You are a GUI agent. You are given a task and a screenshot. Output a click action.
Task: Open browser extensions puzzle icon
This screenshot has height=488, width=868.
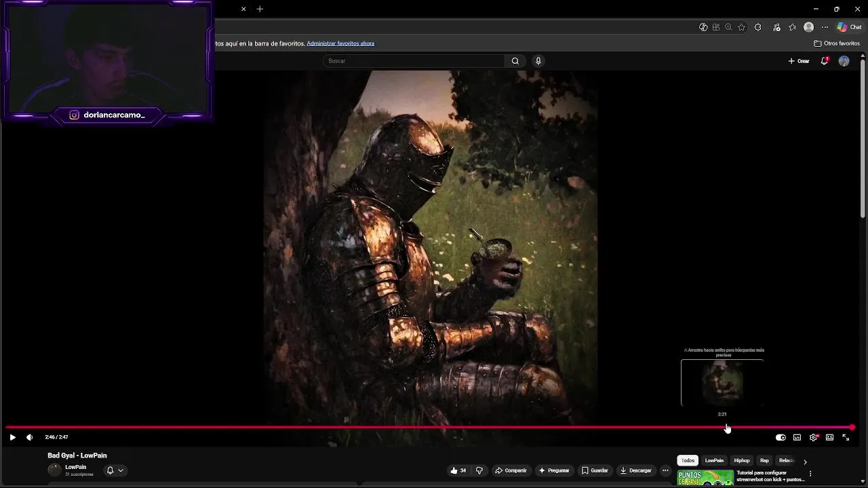point(758,27)
